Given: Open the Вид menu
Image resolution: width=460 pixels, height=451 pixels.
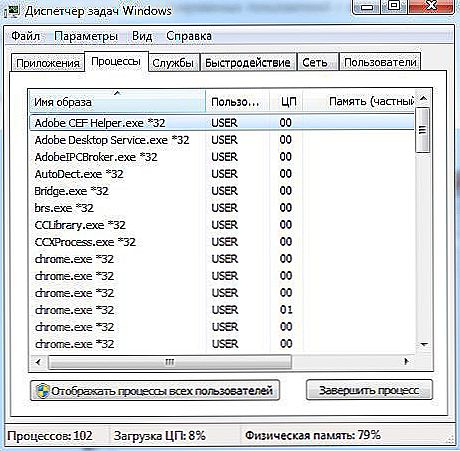Looking at the screenshot, I should coord(142,36).
